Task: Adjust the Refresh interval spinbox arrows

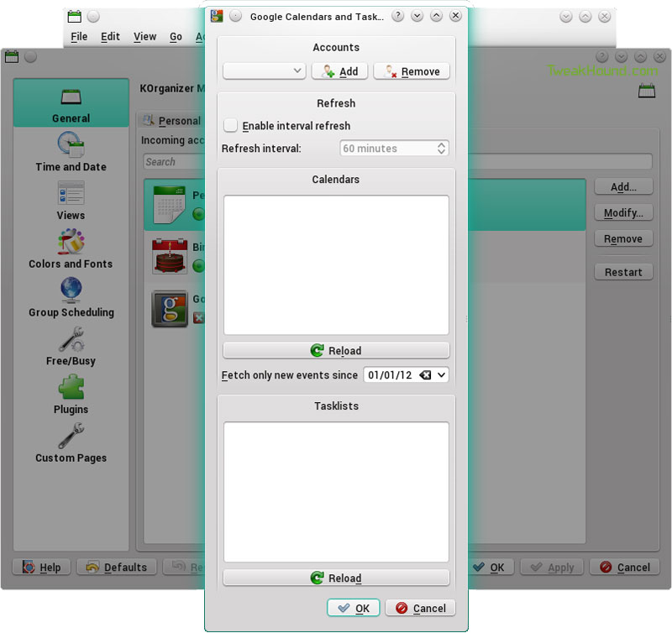Action: (442, 149)
